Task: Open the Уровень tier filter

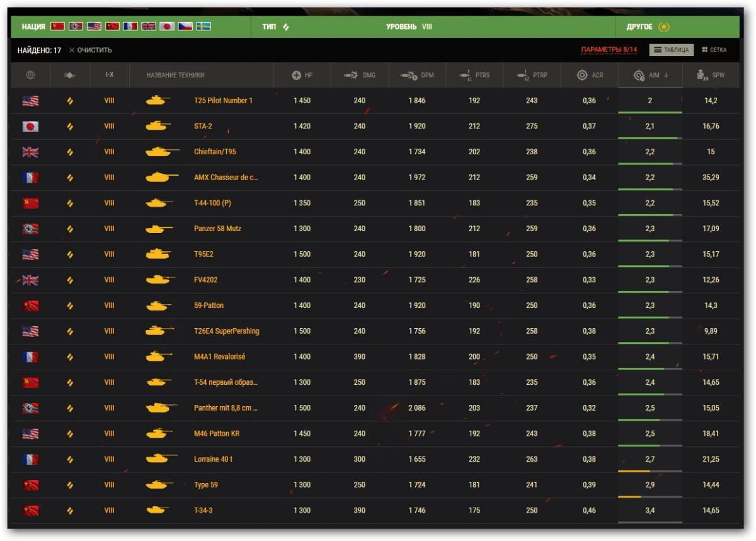Action: (x=409, y=27)
